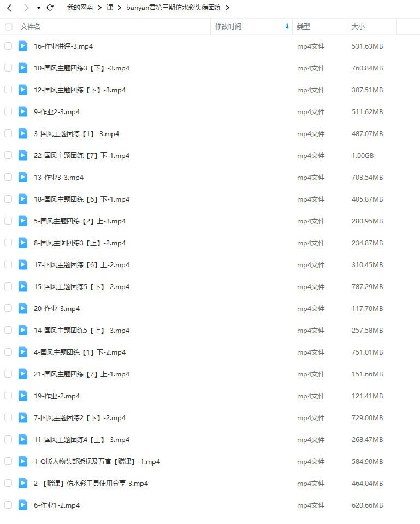Screen dimensions: 420x524
Task: Refresh the current folder listing
Action: [x=50, y=8]
